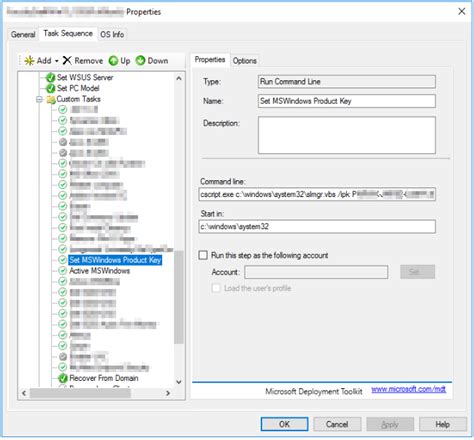Image resolution: width=474 pixels, height=440 pixels.
Task: Open the www.microsoft.com/mdt link
Action: click(x=408, y=389)
